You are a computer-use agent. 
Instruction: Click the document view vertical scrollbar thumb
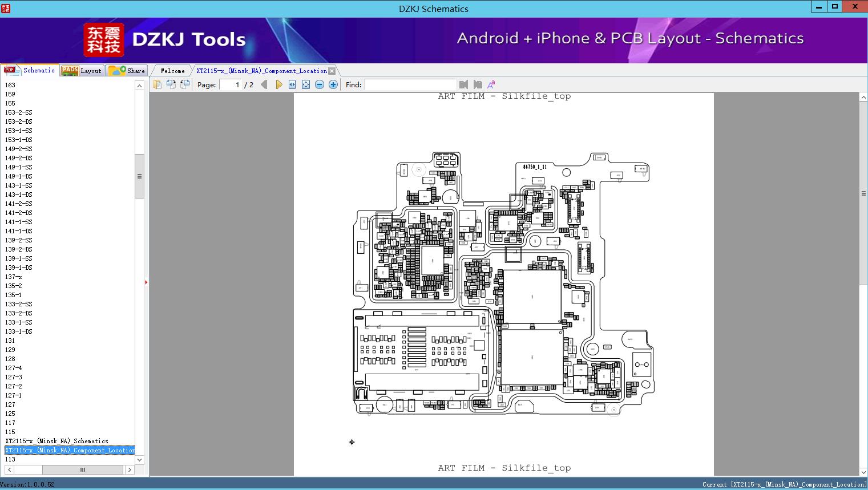863,193
